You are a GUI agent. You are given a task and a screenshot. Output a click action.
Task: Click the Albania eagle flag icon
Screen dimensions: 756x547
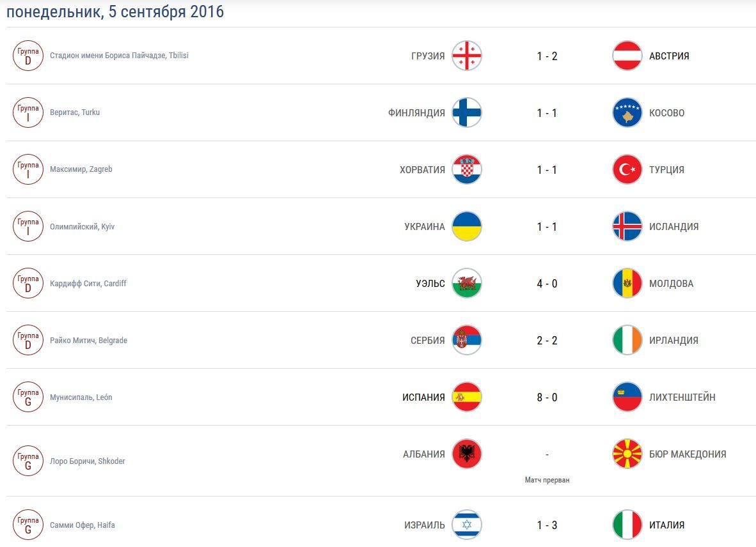(x=467, y=454)
